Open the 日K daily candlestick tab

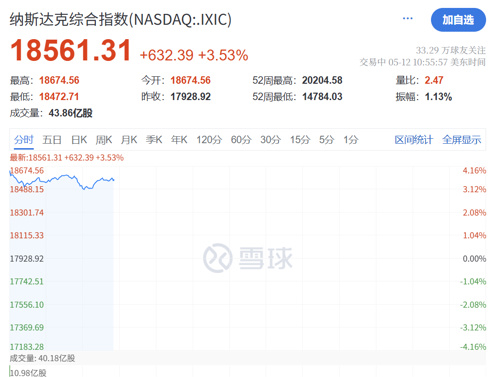79,140
